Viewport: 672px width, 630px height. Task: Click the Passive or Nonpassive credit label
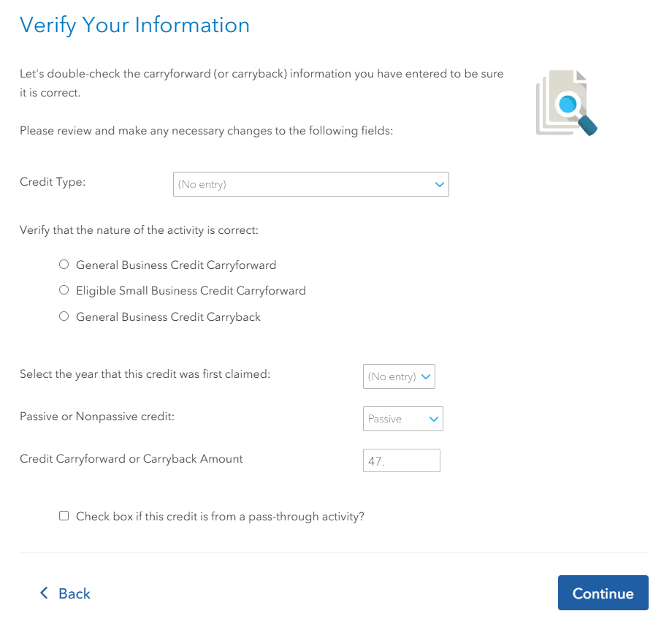(x=97, y=417)
